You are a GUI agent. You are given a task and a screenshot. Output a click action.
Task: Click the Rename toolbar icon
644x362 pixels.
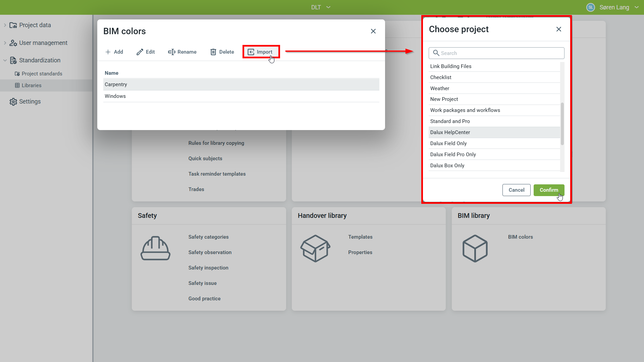(172, 52)
